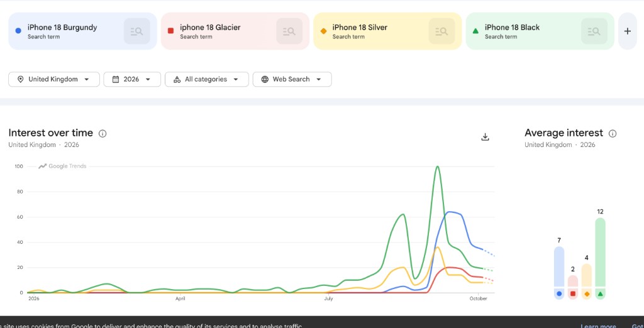Click the 100 y-axis label
The height and width of the screenshot is (328, 644).
pos(19,167)
